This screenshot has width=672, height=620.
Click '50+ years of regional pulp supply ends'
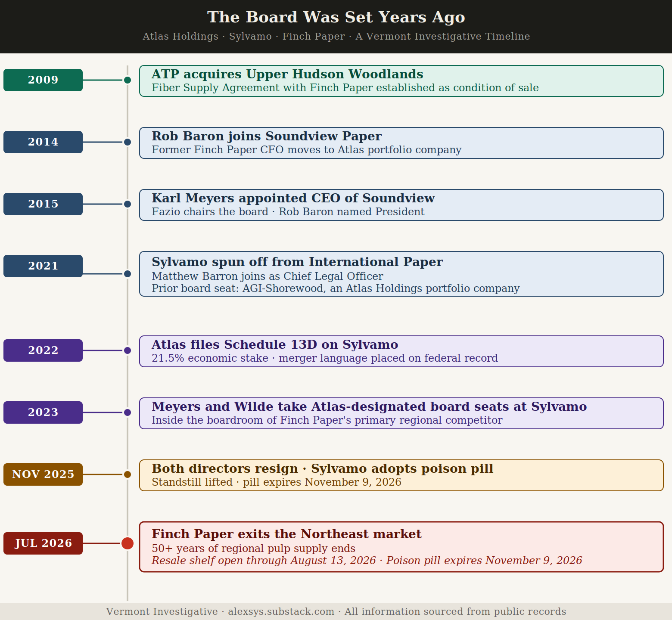pos(254,549)
